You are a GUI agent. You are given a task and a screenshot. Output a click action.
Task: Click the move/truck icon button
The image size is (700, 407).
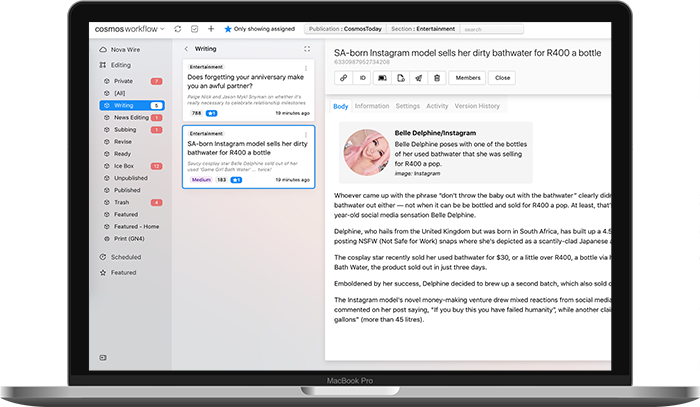click(382, 78)
